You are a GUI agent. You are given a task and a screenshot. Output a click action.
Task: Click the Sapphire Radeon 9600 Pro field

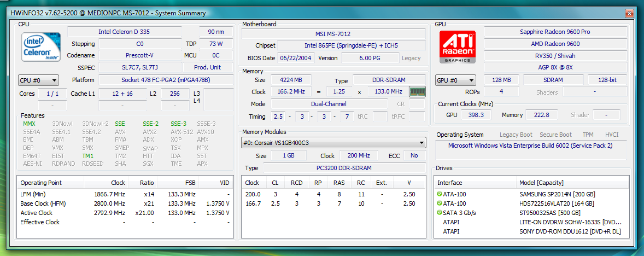[x=554, y=32]
